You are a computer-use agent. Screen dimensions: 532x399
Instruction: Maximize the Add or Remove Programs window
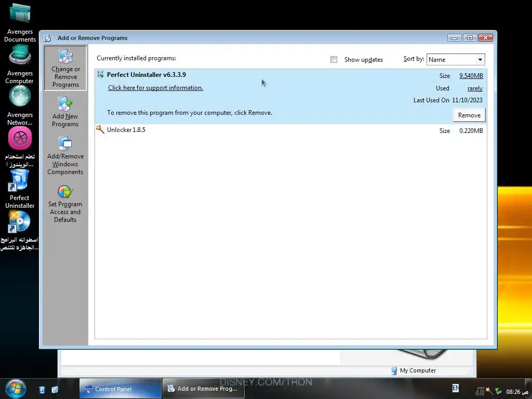[x=470, y=37]
